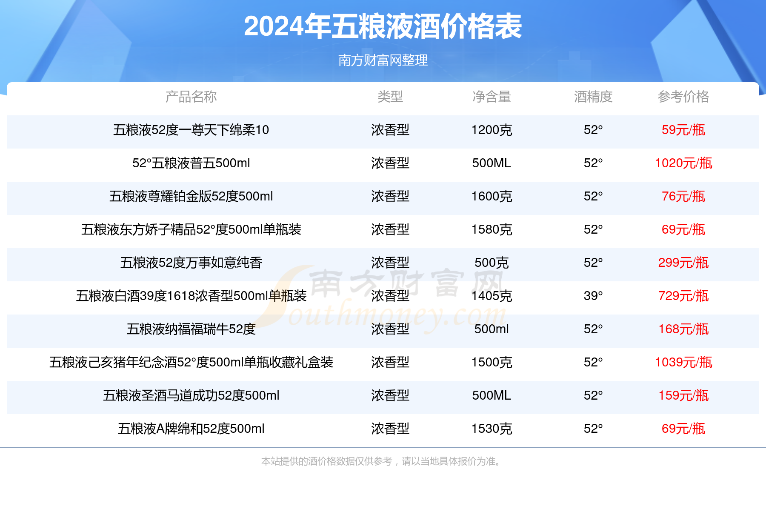Click the 参考价格 column header
The image size is (766, 532).
click(683, 97)
